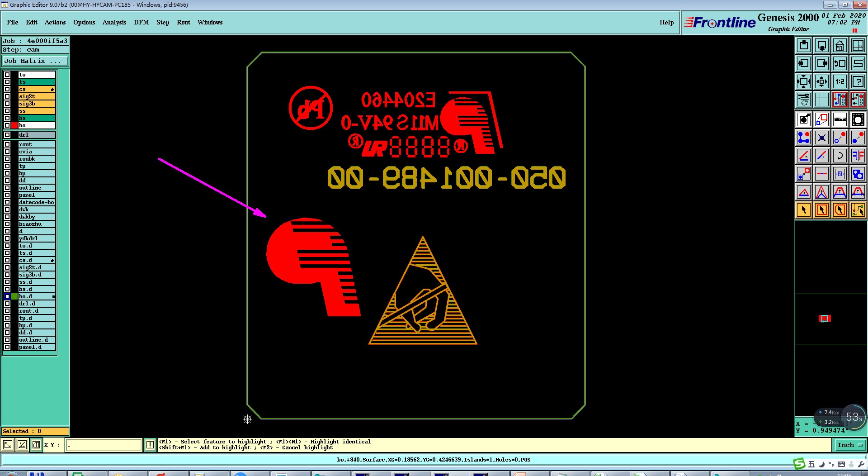The image size is (868, 476).
Task: Click the pan left view icon
Action: 803,63
